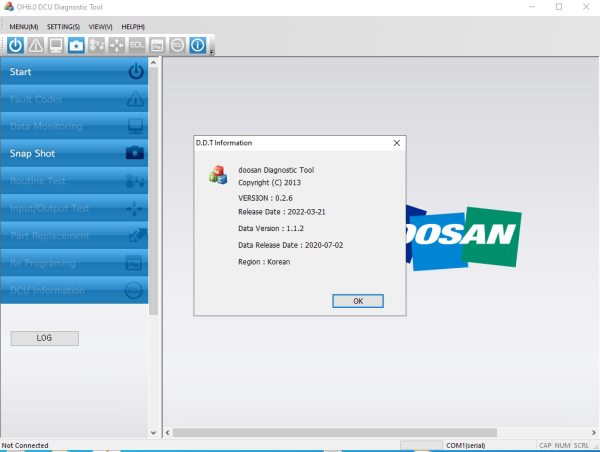The height and width of the screenshot is (452, 600).
Task: Open Fault Codes side panel item
Action: [x=74, y=99]
